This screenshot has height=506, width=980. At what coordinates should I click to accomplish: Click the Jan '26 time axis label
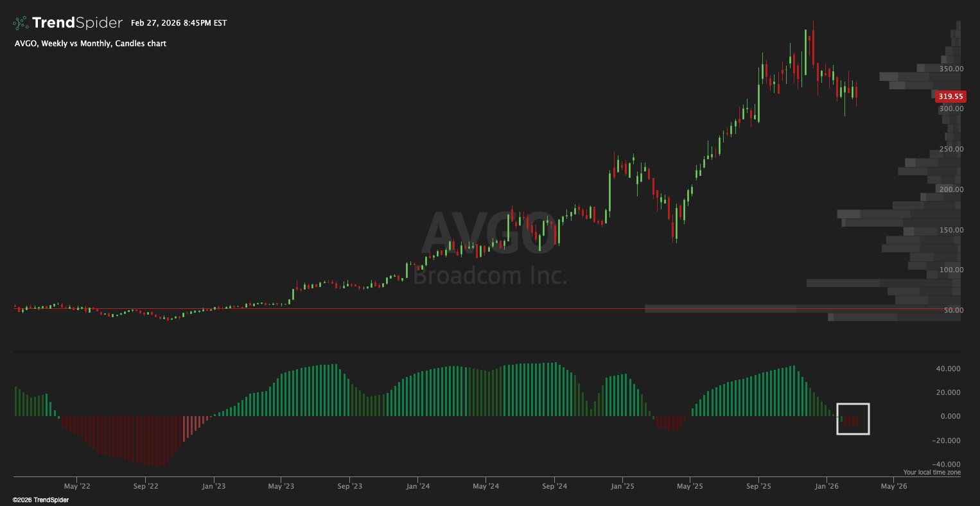[826, 487]
